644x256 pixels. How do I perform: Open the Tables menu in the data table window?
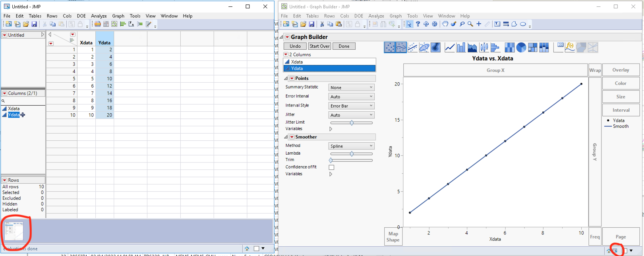(35, 16)
